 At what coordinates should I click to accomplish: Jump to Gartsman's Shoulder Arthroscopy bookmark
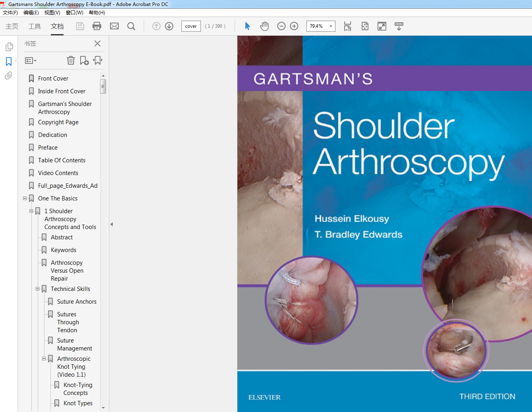65,108
